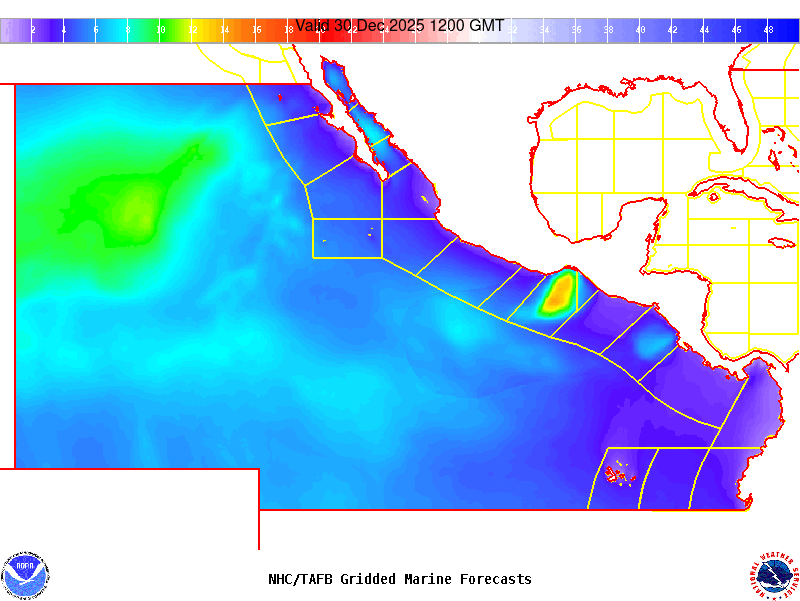Click the red-orange hotspot off southern Mexico
The width and height of the screenshot is (800, 601).
click(x=559, y=292)
